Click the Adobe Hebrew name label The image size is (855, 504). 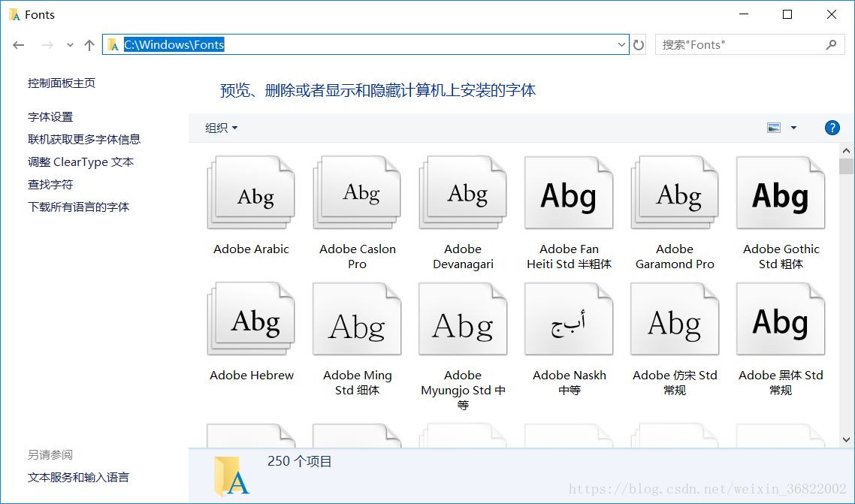(x=252, y=376)
